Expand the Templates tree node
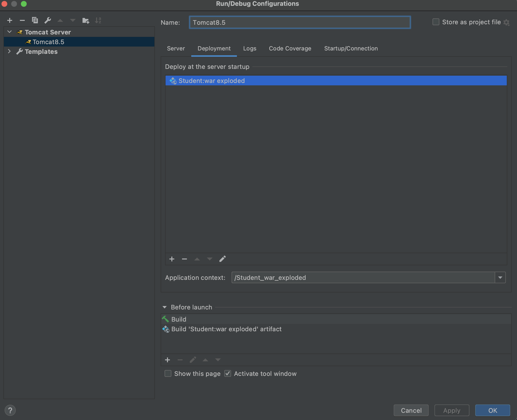 pos(9,51)
